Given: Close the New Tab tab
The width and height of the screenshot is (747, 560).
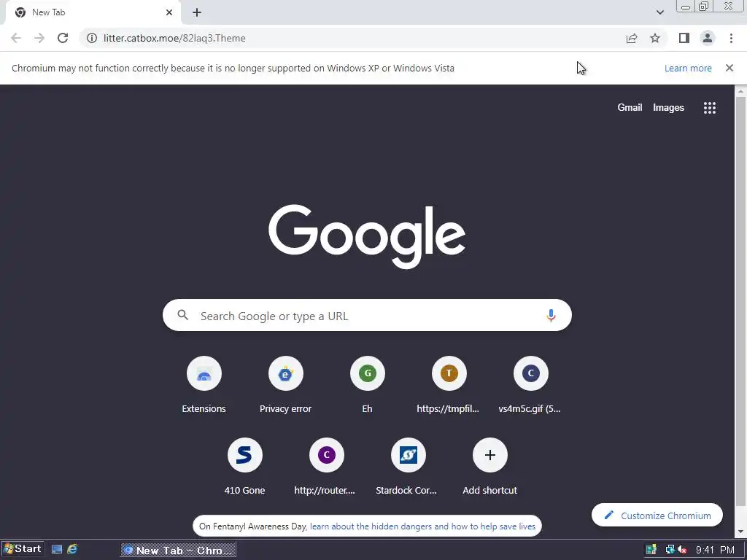Looking at the screenshot, I should (169, 12).
